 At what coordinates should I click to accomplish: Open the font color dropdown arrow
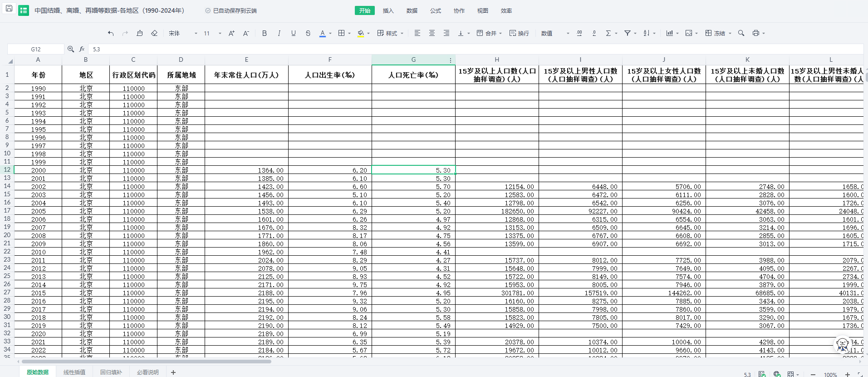pyautogui.click(x=330, y=33)
